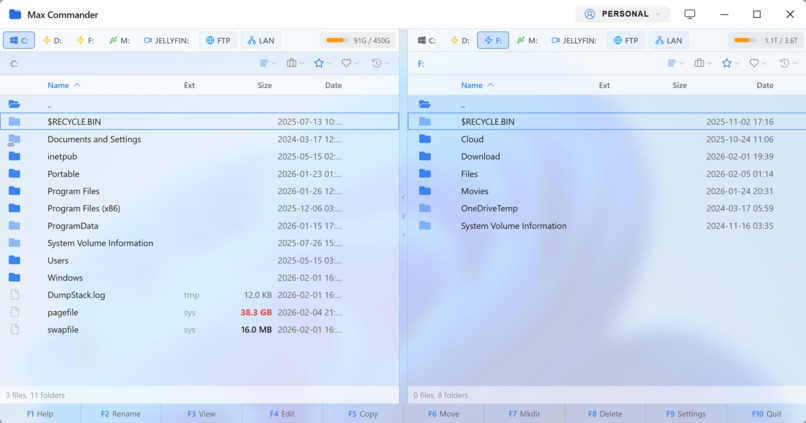Select the Windows folder icon
This screenshot has width=806, height=423.
14,278
